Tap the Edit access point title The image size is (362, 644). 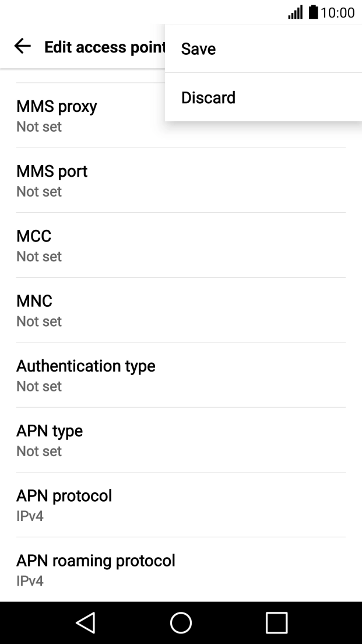pyautogui.click(x=104, y=47)
